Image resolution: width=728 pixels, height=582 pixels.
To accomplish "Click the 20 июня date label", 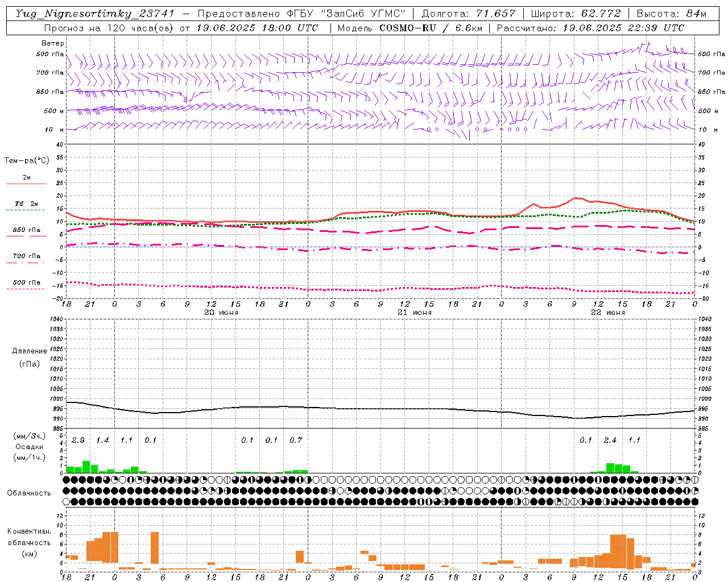I will 221,313.
